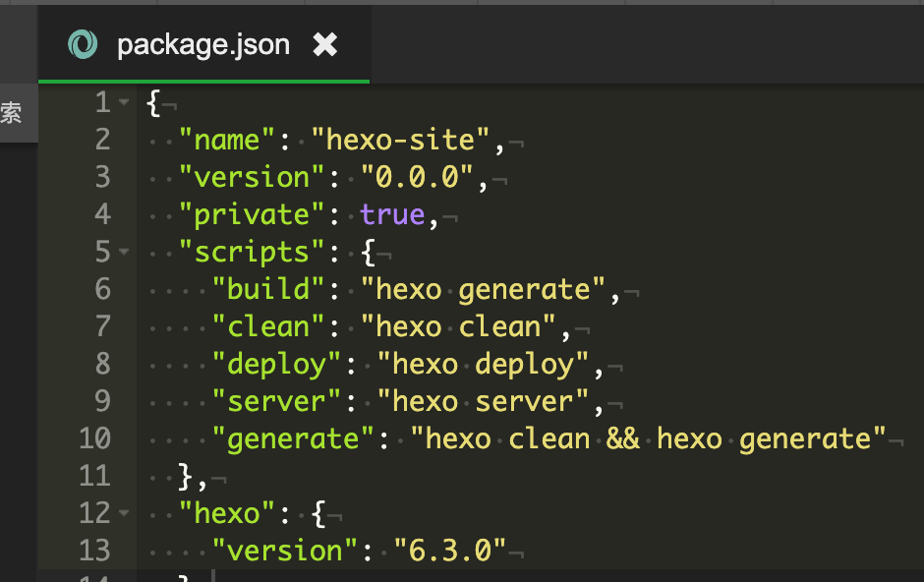Image resolution: width=924 pixels, height=582 pixels.
Task: Place cursor on the && operator in line 10
Action: 623,438
